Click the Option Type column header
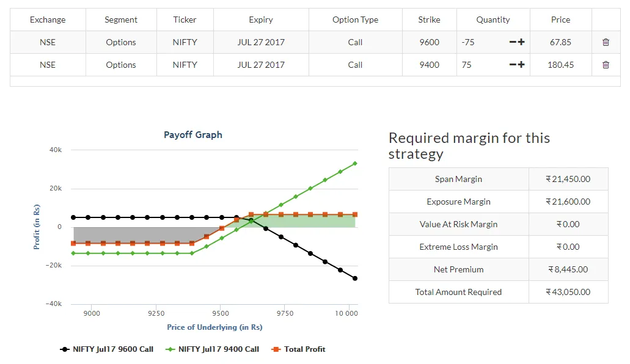630x364 pixels. click(355, 20)
